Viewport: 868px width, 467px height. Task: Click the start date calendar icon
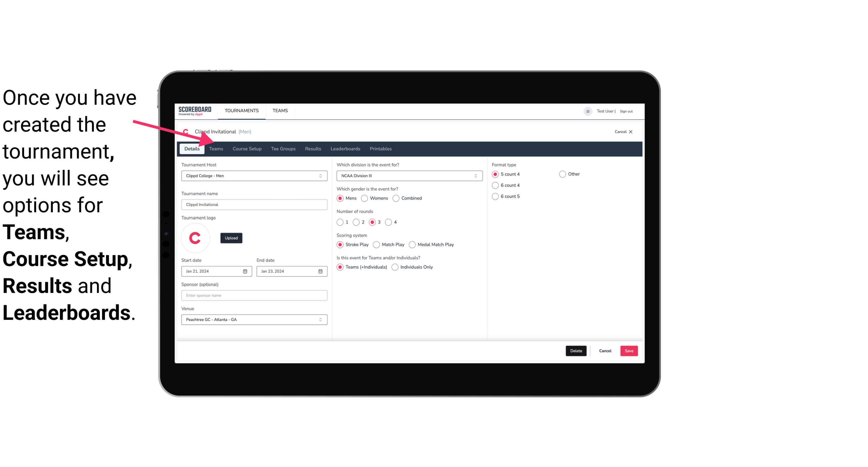pos(246,271)
